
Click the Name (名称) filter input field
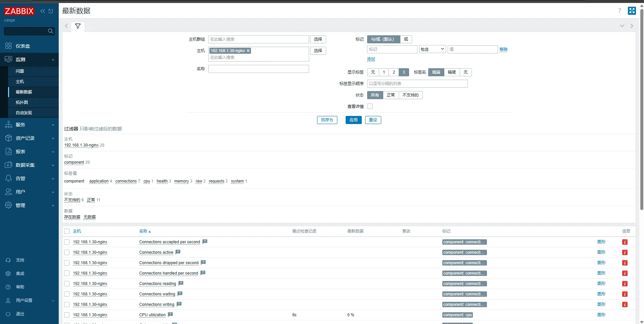(x=258, y=69)
